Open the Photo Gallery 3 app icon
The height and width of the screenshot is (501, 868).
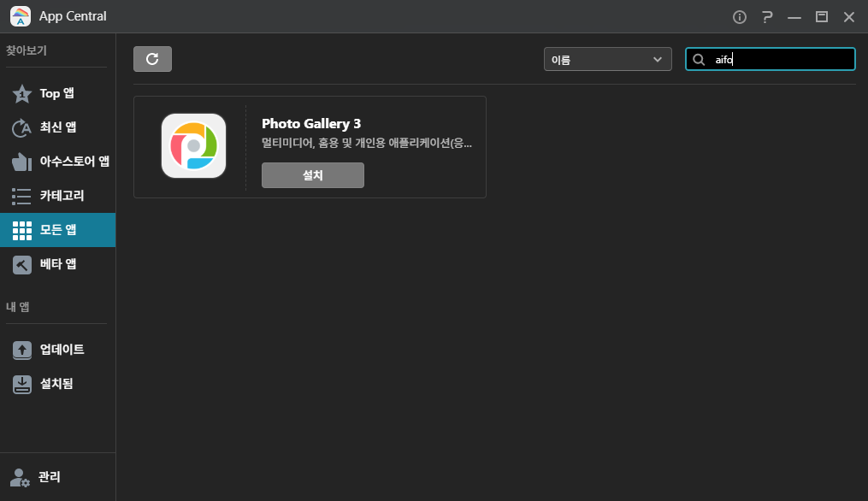tap(193, 146)
